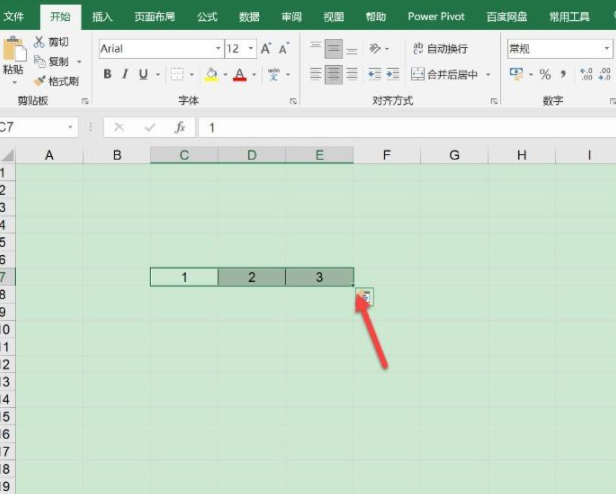Click the Paste clipboard icon
Image resolution: width=616 pixels, height=494 pixels.
(x=14, y=49)
